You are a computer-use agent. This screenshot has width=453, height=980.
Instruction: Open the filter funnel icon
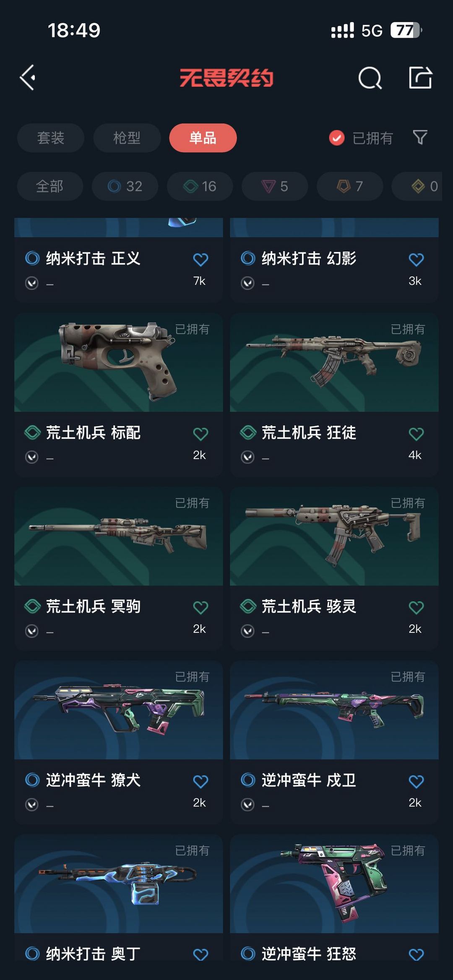tap(420, 137)
